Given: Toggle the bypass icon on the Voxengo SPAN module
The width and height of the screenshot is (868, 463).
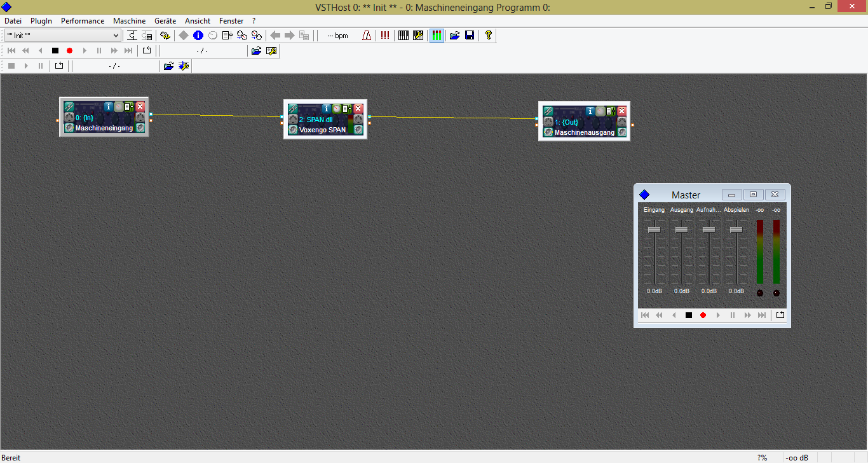Looking at the screenshot, I should (x=337, y=109).
